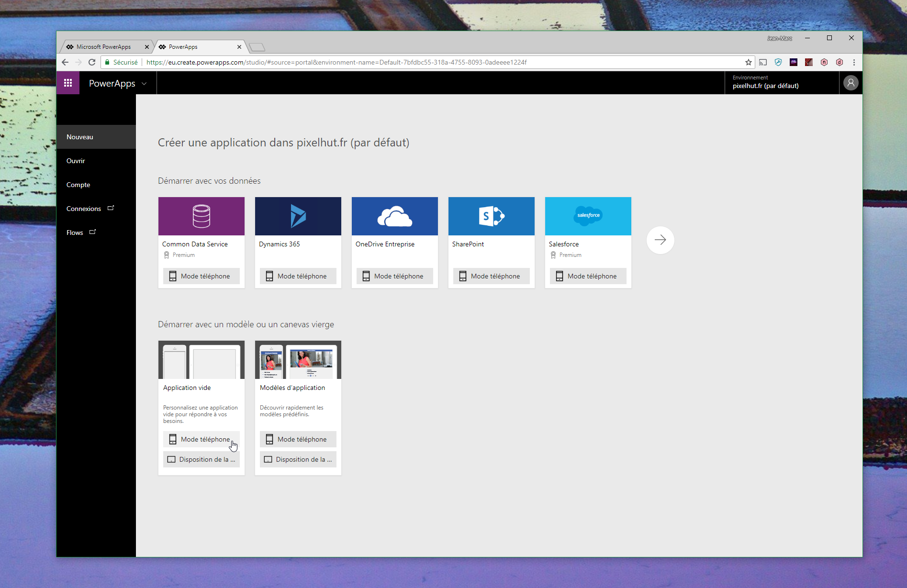Screen dimensions: 907x588
Task: Select Compte in the left sidebar
Action: click(x=96, y=185)
